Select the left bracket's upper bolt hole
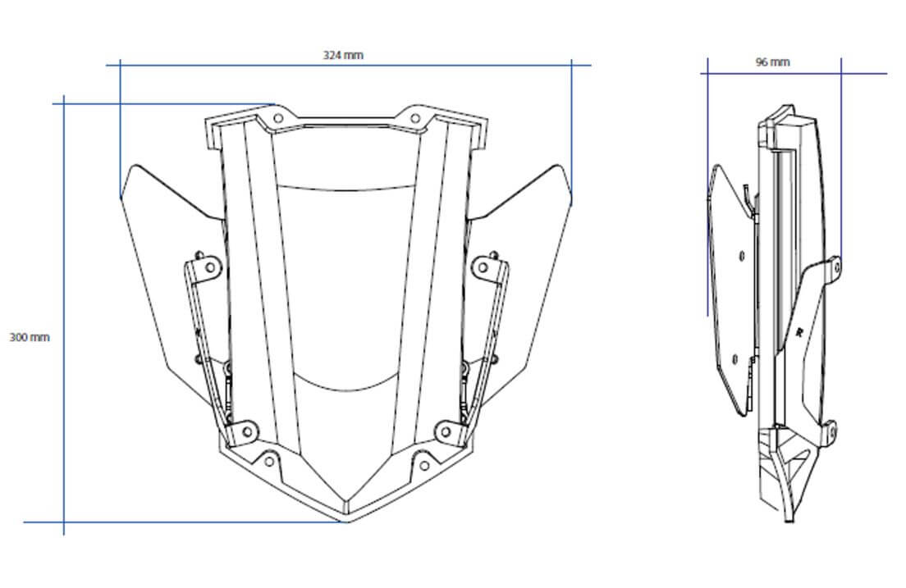This screenshot has height=588, width=906. click(x=210, y=266)
